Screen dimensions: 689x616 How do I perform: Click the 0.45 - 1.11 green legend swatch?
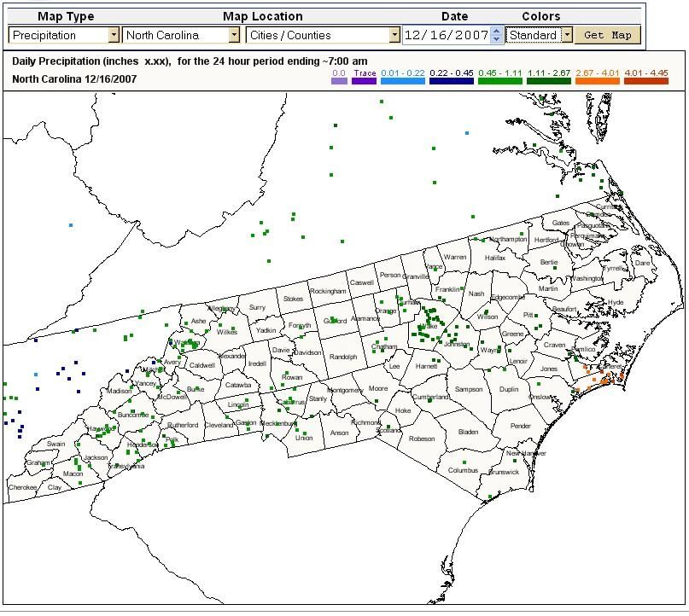[x=500, y=81]
